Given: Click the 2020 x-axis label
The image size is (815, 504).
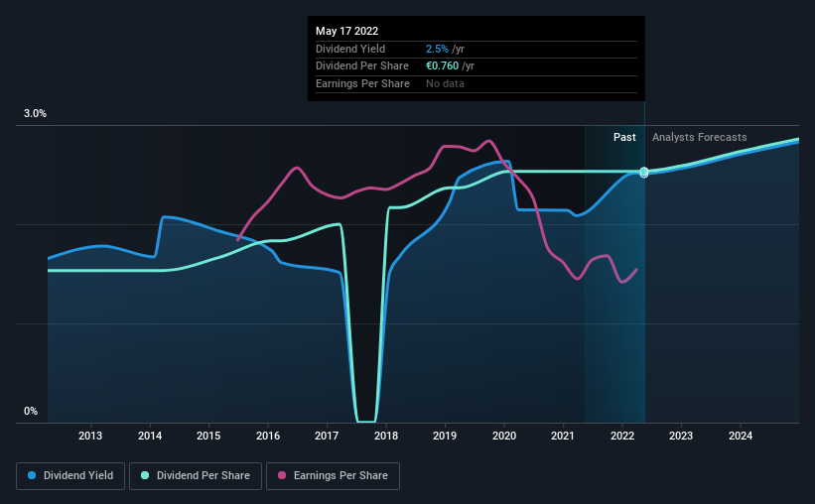Looking at the screenshot, I should coord(503,436).
